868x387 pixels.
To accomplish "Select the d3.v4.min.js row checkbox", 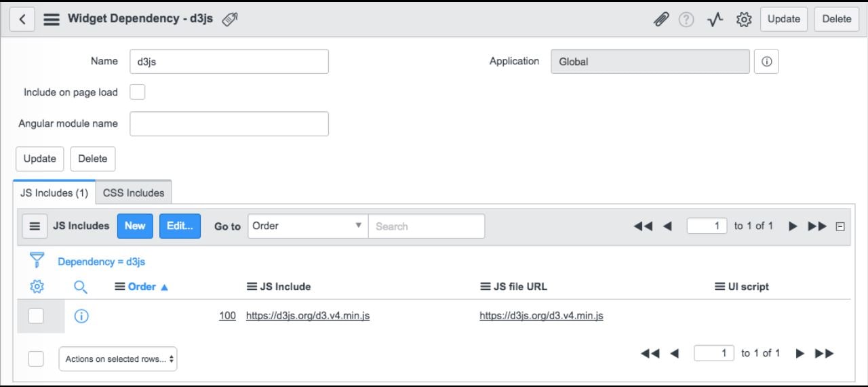I will pyautogui.click(x=36, y=316).
